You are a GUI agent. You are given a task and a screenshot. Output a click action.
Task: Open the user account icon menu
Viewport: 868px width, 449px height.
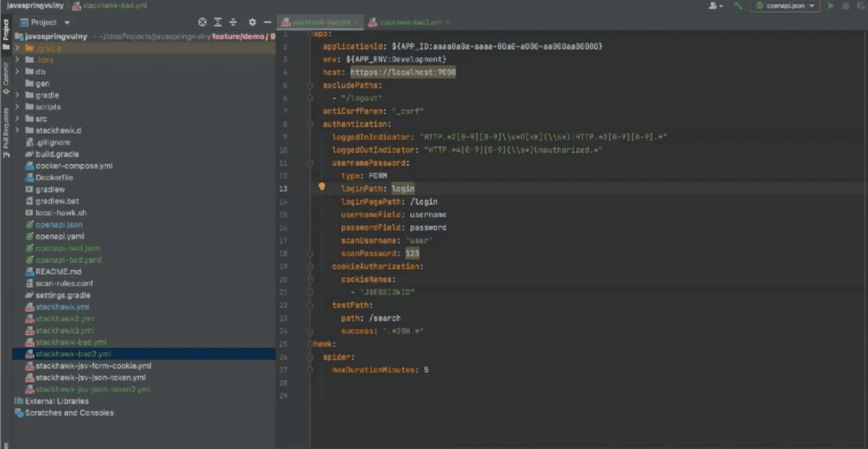tap(716, 5)
